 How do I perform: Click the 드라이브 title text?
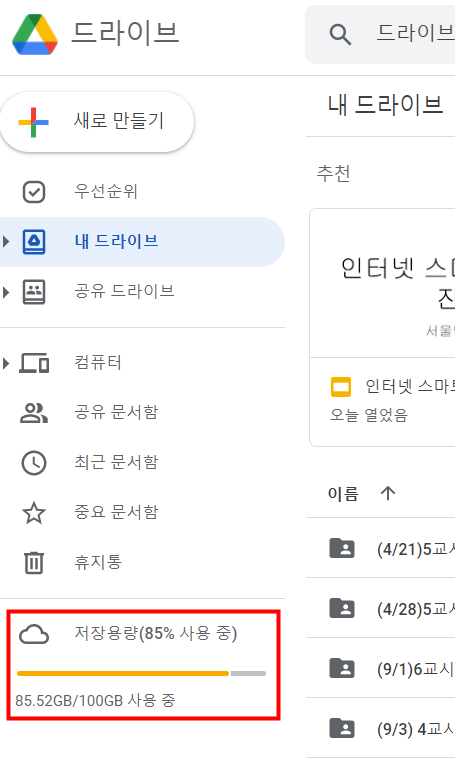(125, 33)
